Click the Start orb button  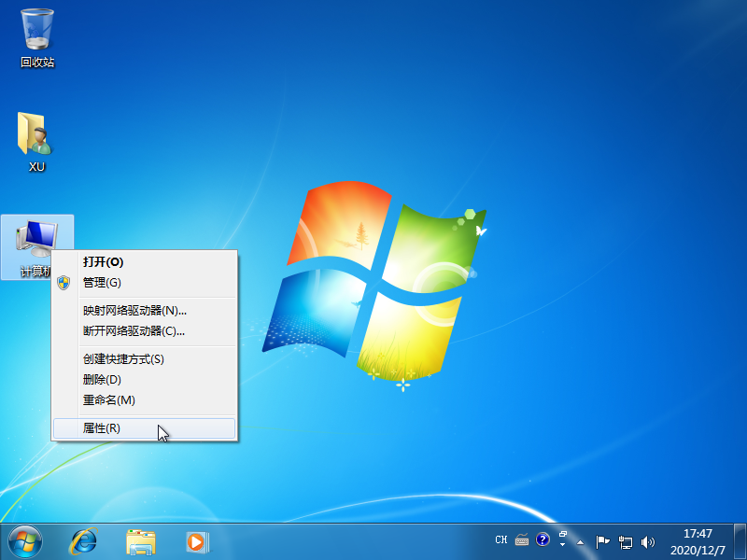coord(23,539)
